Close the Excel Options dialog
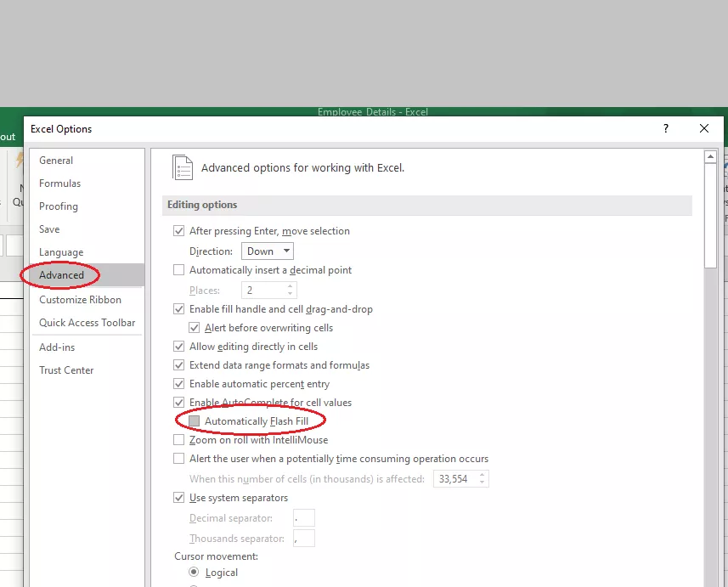728x587 pixels. point(704,128)
